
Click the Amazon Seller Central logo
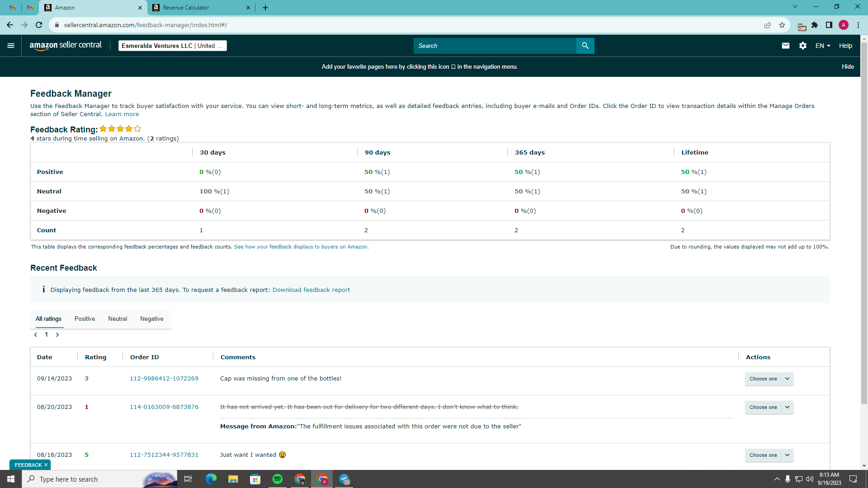pos(66,46)
